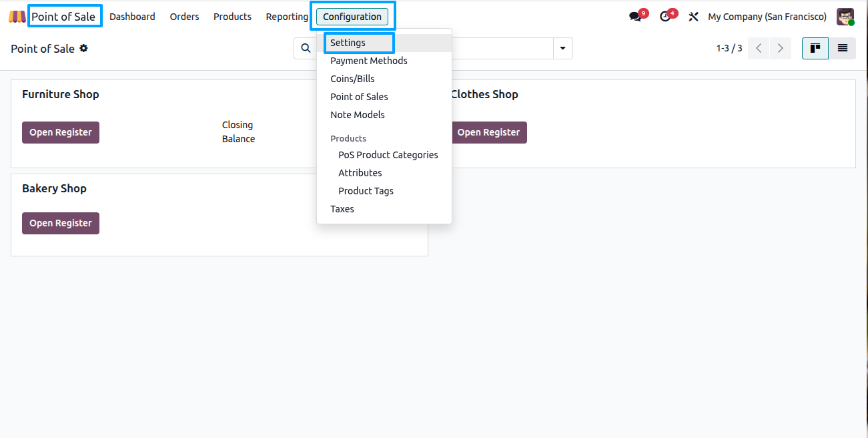Select Product Tags menu entry
This screenshot has height=438, width=868.
(384, 191)
